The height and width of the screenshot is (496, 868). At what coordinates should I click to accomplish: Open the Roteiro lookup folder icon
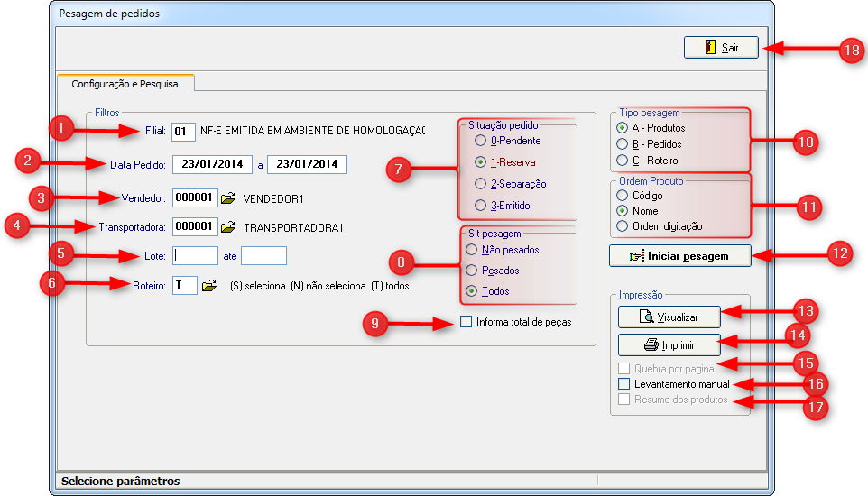point(209,286)
